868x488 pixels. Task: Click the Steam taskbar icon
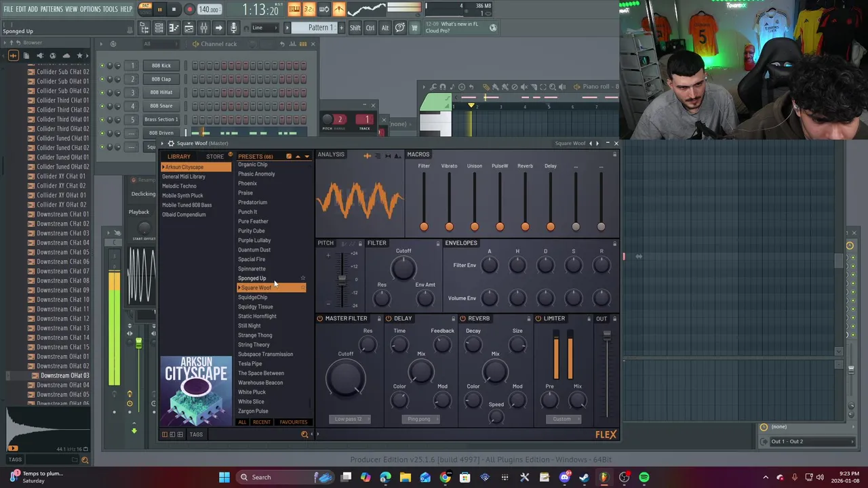pos(584,477)
